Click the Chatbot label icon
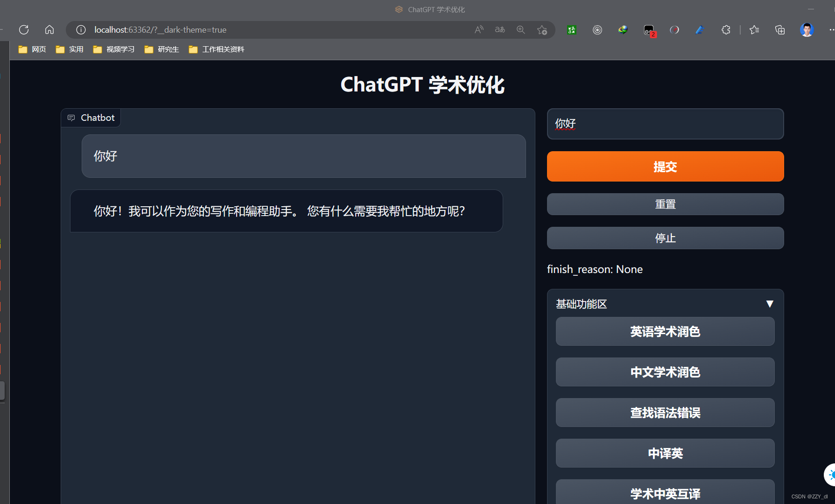The image size is (835, 504). pyautogui.click(x=71, y=118)
